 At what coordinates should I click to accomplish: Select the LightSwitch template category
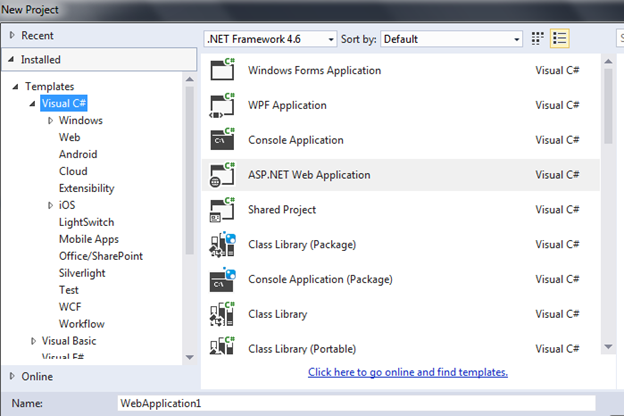[86, 222]
